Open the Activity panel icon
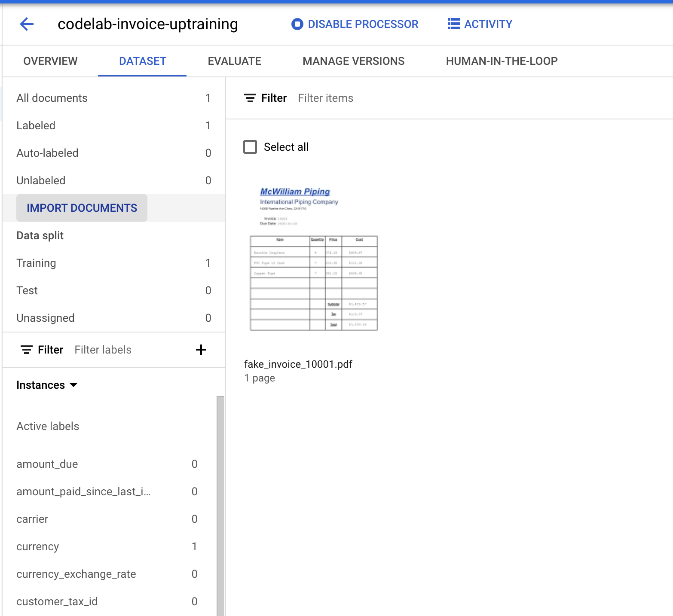673x616 pixels. click(x=453, y=24)
